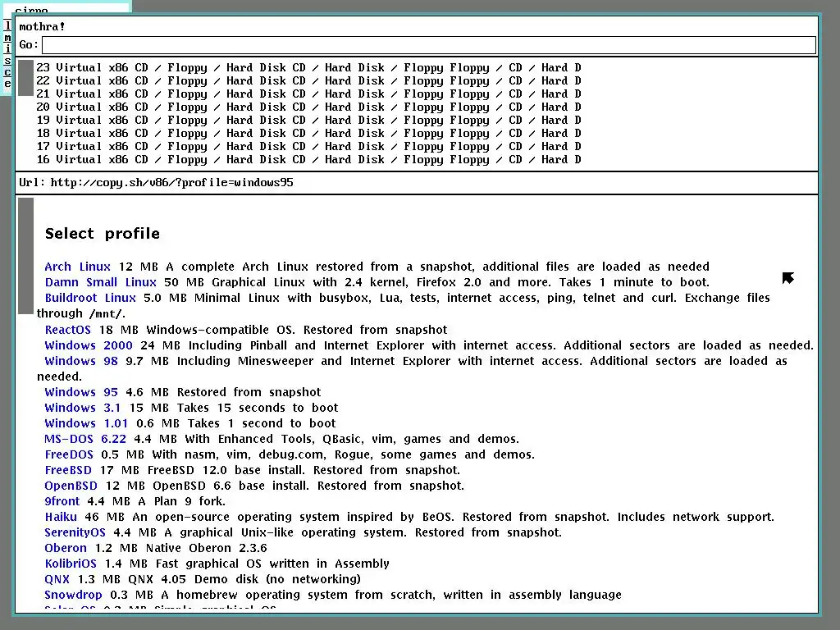Click the 9front link
840x630 pixels.
point(62,501)
